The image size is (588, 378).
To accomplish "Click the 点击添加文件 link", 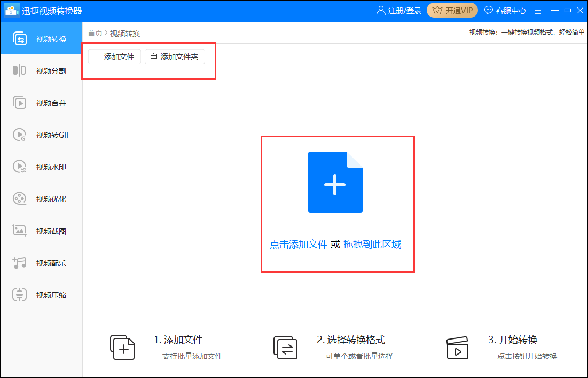I will tap(299, 245).
